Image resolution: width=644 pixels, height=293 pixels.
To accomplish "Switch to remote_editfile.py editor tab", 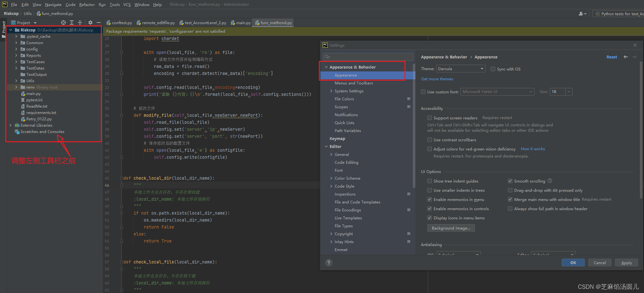I will click(156, 23).
